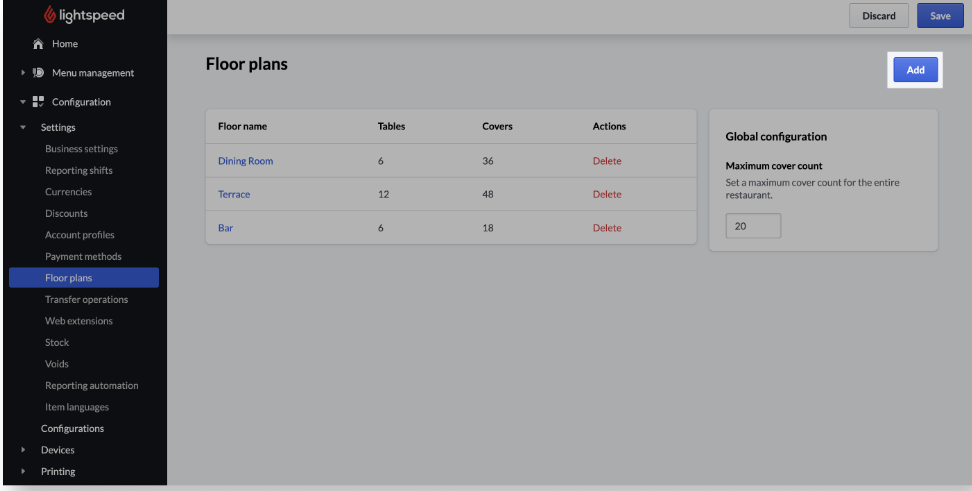
Task: Open the Dining Room floor plan
Action: pyautogui.click(x=245, y=161)
